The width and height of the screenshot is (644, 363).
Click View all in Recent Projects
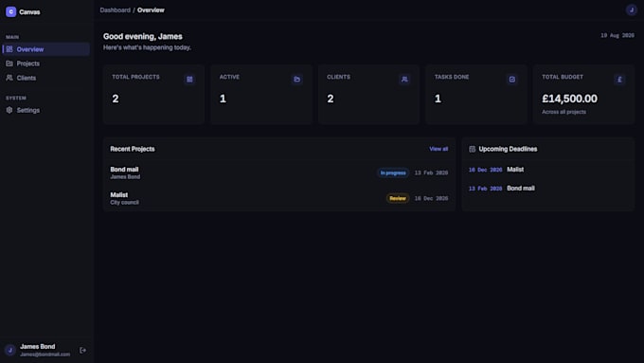438,149
